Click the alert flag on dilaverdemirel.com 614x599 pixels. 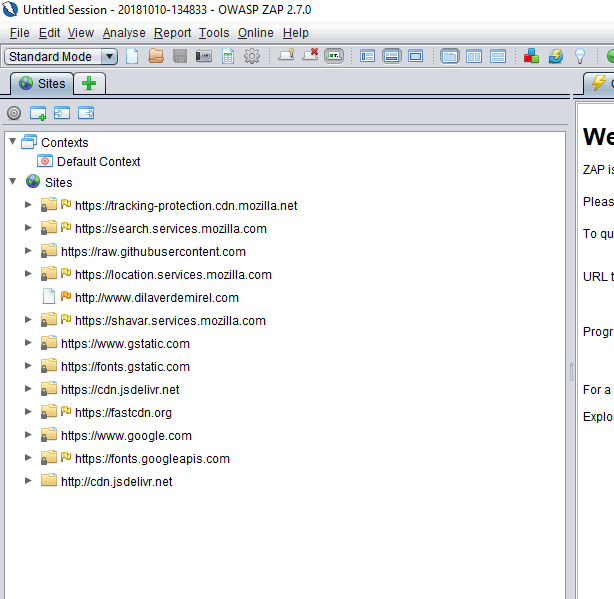pos(66,296)
